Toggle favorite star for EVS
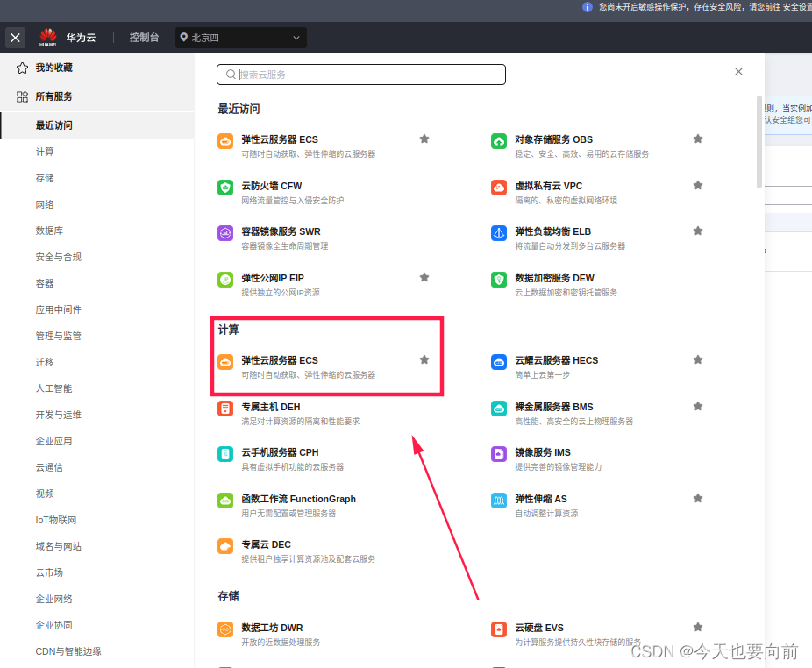 (x=698, y=627)
